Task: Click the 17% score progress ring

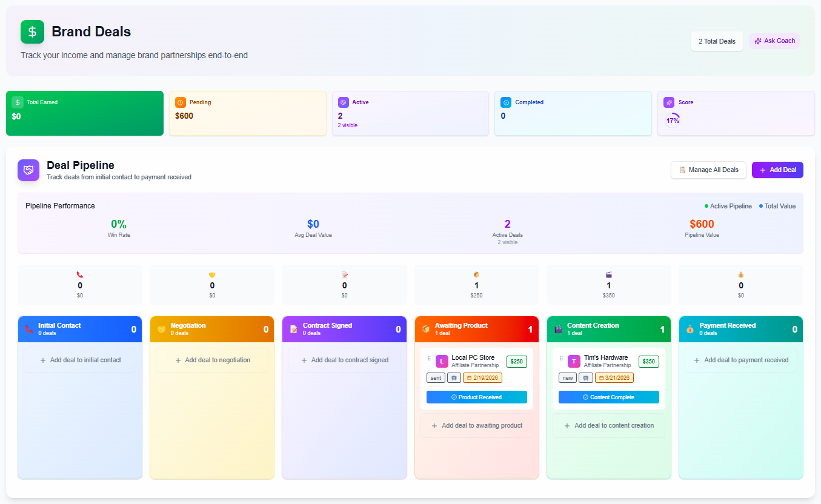Action: click(673, 121)
